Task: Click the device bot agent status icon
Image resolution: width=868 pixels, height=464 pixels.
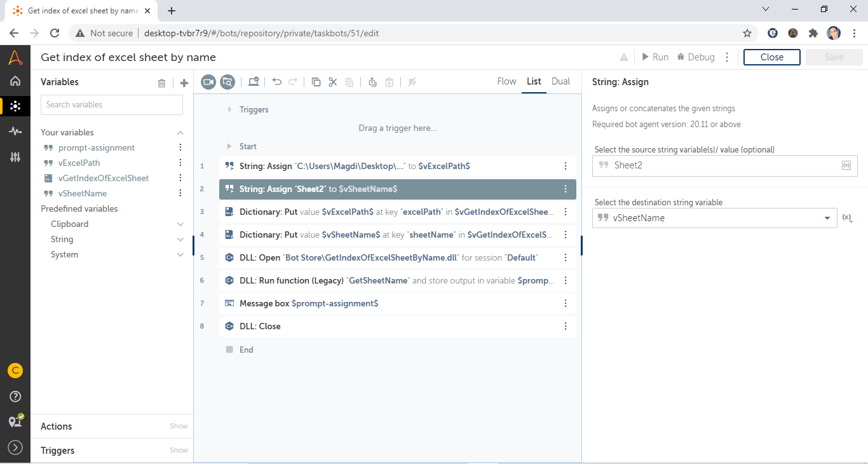Action: tap(15, 421)
